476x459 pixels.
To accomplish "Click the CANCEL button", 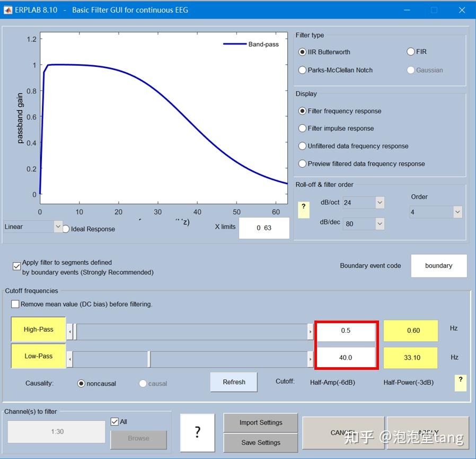I will [343, 433].
